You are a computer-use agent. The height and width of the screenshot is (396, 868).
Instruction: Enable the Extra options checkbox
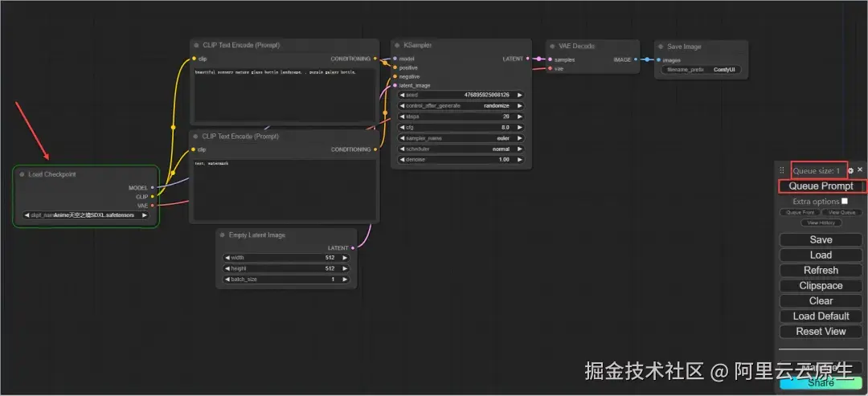[844, 202]
